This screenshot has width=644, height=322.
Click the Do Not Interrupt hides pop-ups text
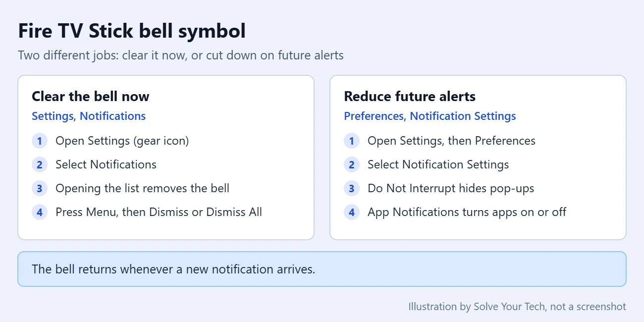451,188
